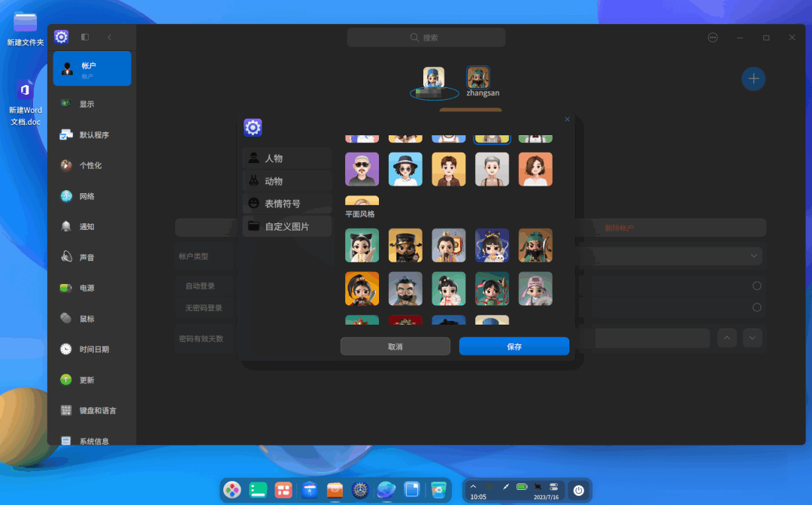Screen dimensions: 812x505
Task: Close the avatar picker dialog
Action: (567, 119)
